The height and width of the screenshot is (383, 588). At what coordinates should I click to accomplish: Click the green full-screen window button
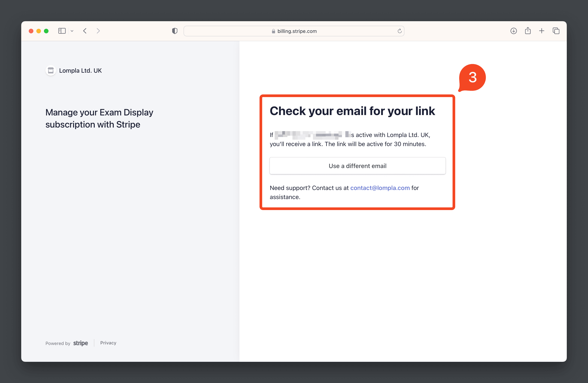[x=46, y=31]
